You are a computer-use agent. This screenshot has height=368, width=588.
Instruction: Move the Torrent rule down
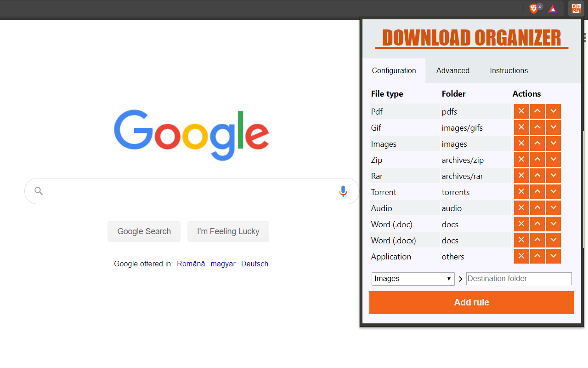pos(554,192)
